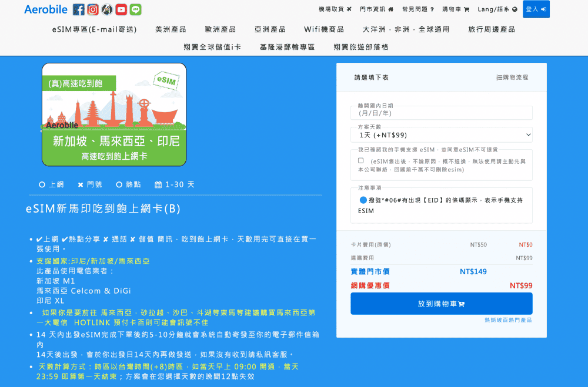Open the Aerobile Instagram icon

[x=93, y=9]
